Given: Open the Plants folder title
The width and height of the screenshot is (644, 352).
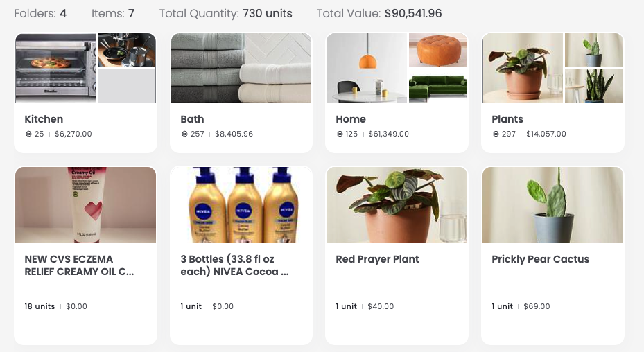Looking at the screenshot, I should [x=507, y=119].
